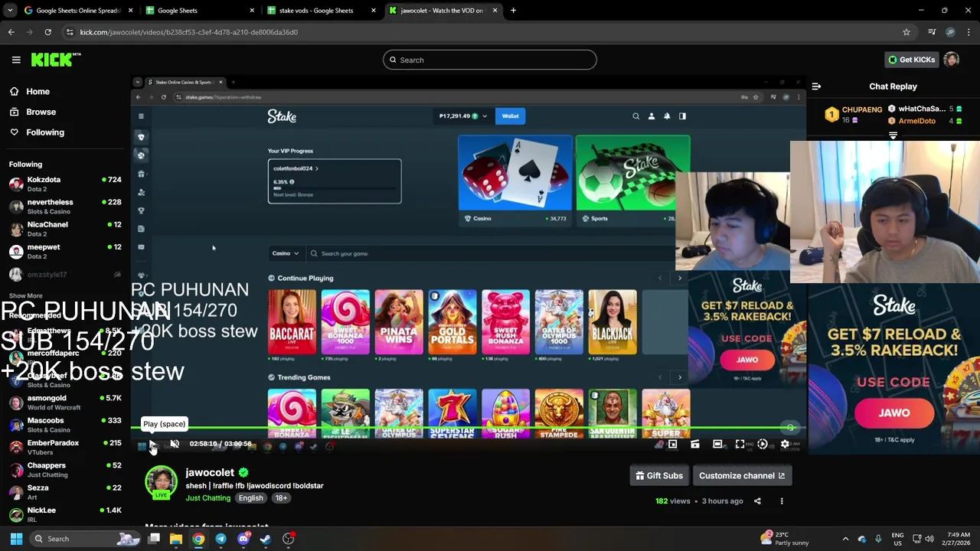Click the Kick search field

point(490,60)
